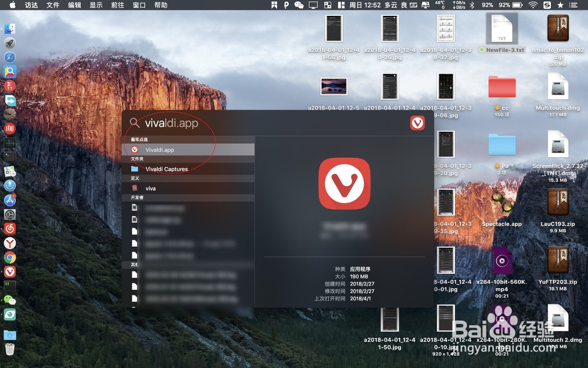
Task: Open the 显示 menu
Action: [96, 5]
